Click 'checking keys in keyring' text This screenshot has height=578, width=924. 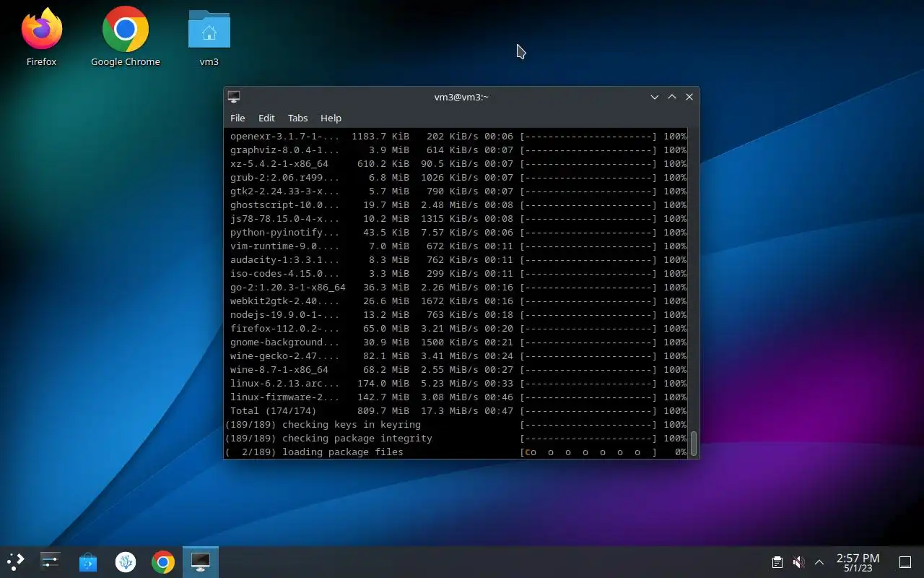coord(352,425)
